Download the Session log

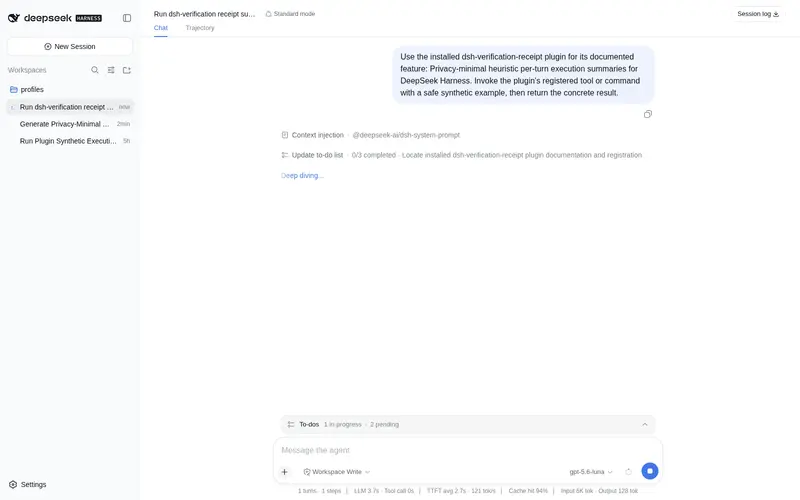click(758, 14)
